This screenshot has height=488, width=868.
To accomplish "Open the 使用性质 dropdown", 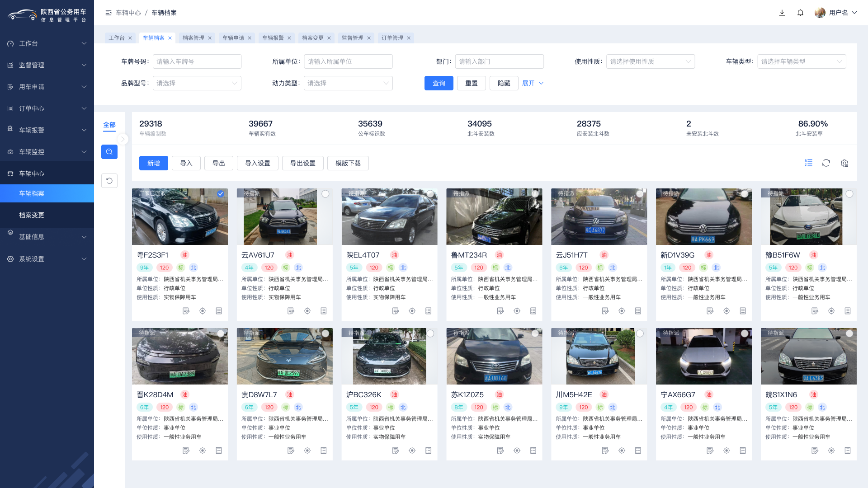I will (x=650, y=61).
